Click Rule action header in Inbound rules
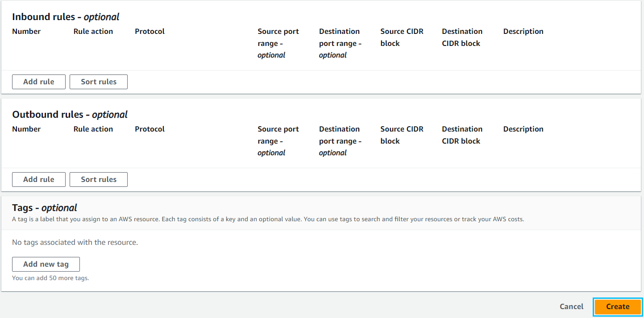Viewport: 644px width, 318px height. (x=93, y=31)
